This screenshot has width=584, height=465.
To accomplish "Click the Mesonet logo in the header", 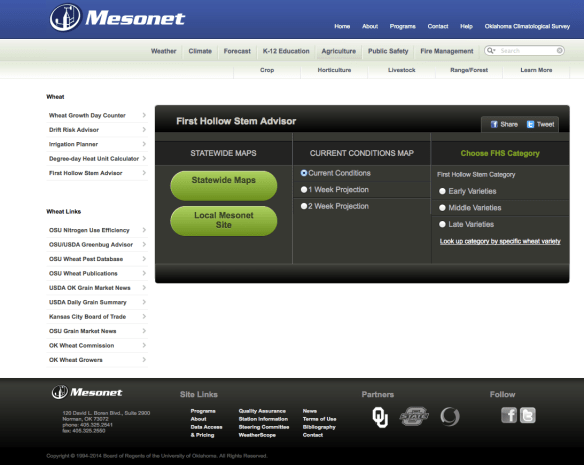I will pos(117,18).
